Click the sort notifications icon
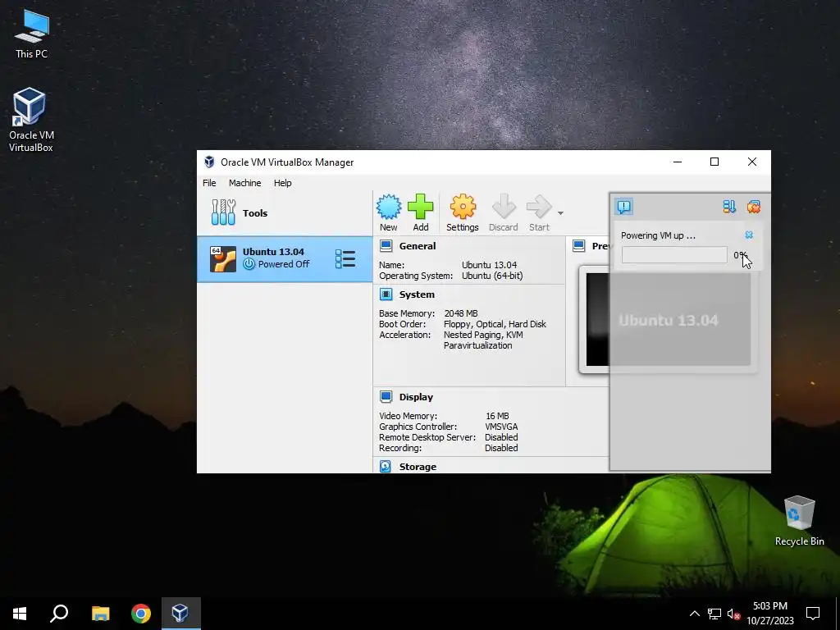Viewport: 840px width, 630px height. pyautogui.click(x=729, y=207)
